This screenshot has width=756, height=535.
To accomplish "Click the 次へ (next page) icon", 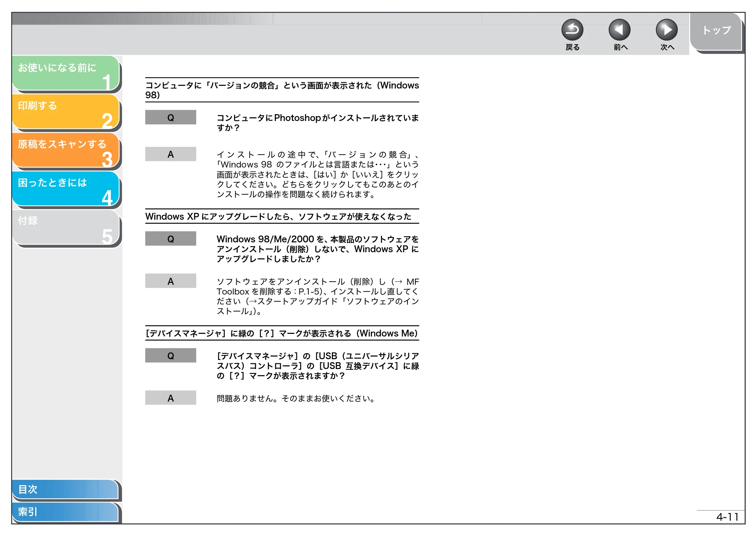I will click(666, 30).
